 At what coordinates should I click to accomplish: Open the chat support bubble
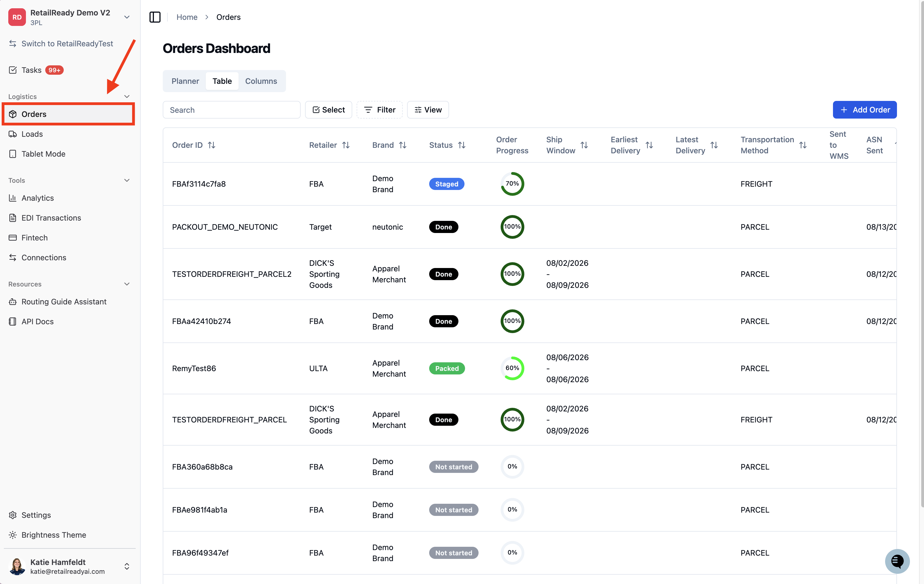click(x=897, y=561)
